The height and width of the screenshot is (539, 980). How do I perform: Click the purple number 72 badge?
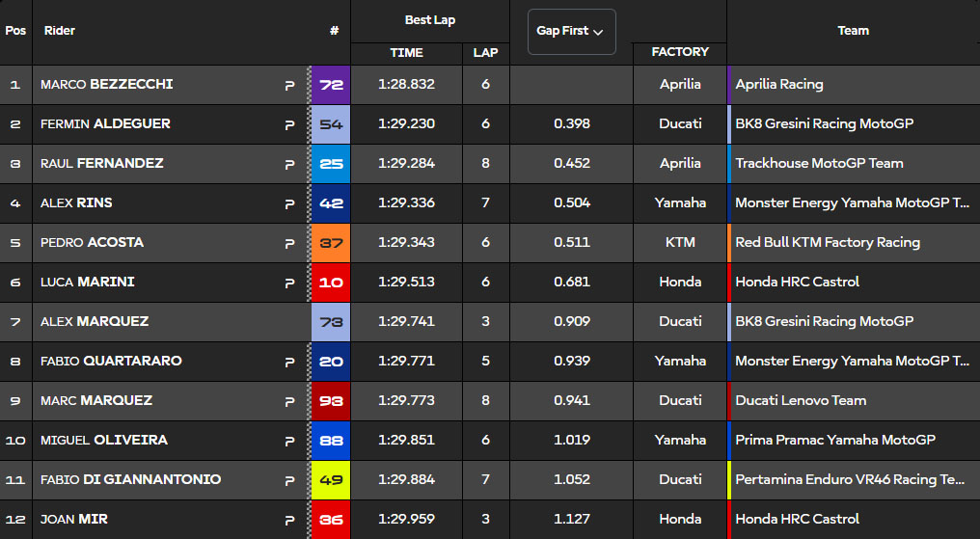331,84
